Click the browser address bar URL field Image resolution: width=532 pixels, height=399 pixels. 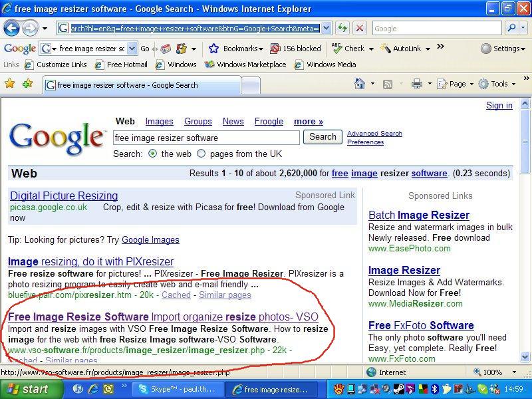coord(195,29)
